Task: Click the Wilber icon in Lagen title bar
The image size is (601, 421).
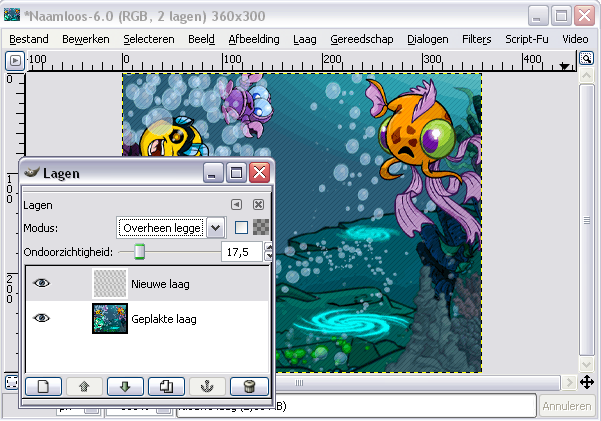Action: coord(31,173)
